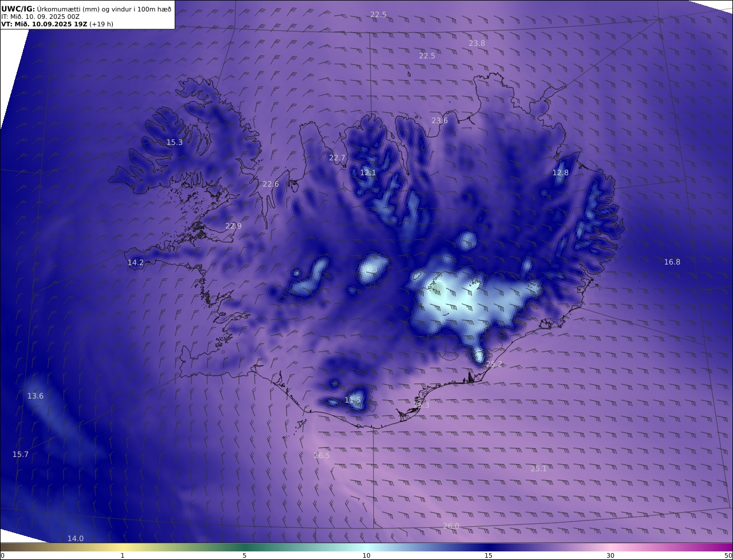Click the 11.5 value label
This screenshot has height=560, width=733.
(x=353, y=400)
